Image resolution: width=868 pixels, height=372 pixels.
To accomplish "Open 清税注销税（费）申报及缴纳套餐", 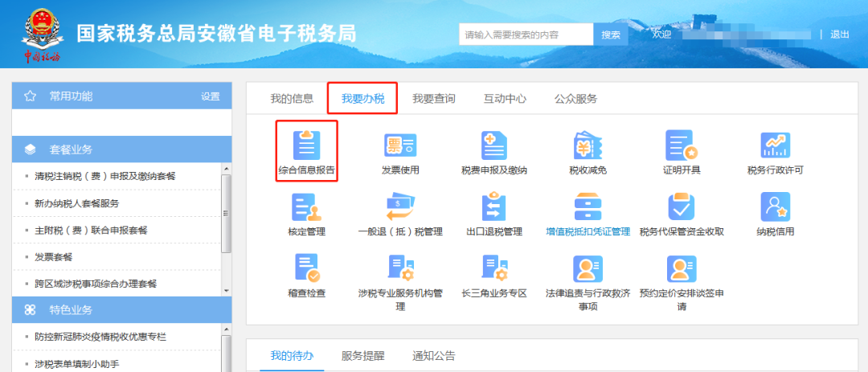I will click(105, 177).
